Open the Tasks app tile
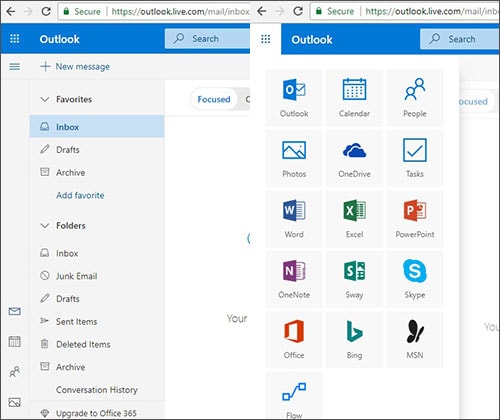The height and width of the screenshot is (420, 500). (415, 158)
